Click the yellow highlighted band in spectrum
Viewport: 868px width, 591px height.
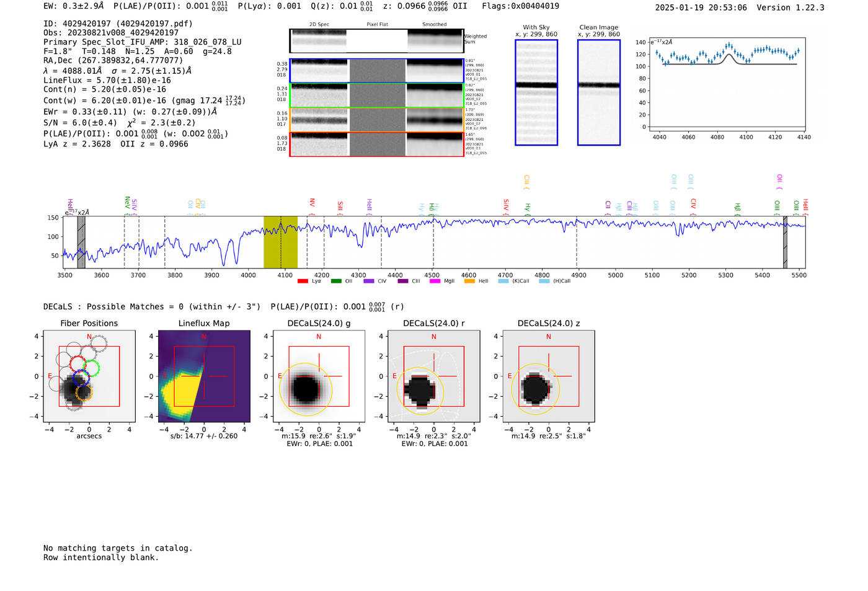point(280,242)
